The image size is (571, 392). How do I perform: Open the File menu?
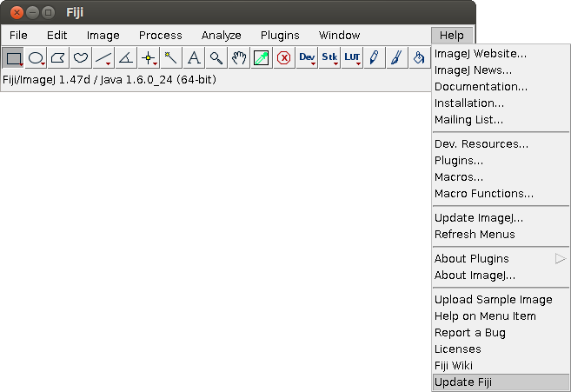[18, 36]
